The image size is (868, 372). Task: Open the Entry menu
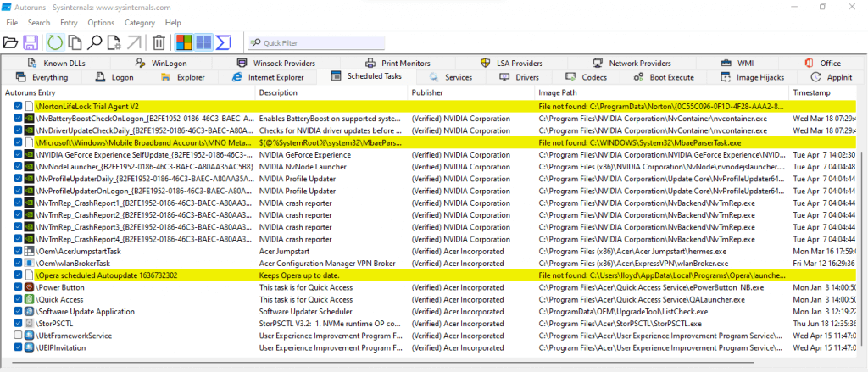click(69, 22)
